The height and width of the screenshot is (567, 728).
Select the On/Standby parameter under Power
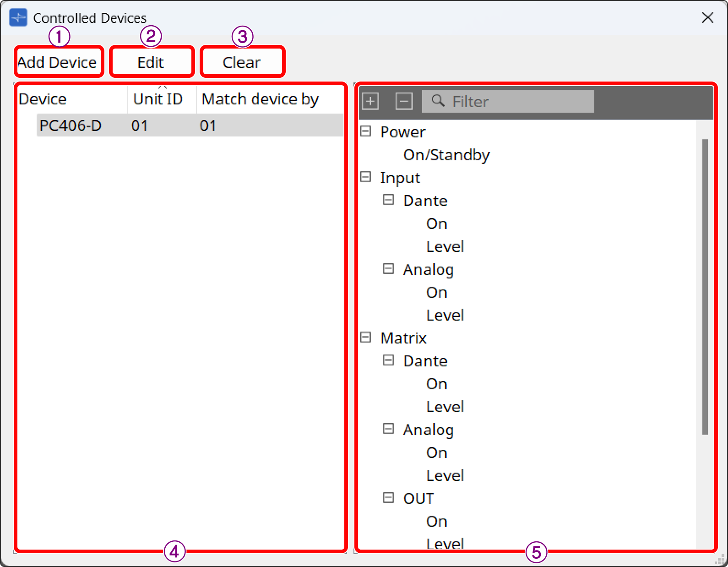(x=446, y=155)
